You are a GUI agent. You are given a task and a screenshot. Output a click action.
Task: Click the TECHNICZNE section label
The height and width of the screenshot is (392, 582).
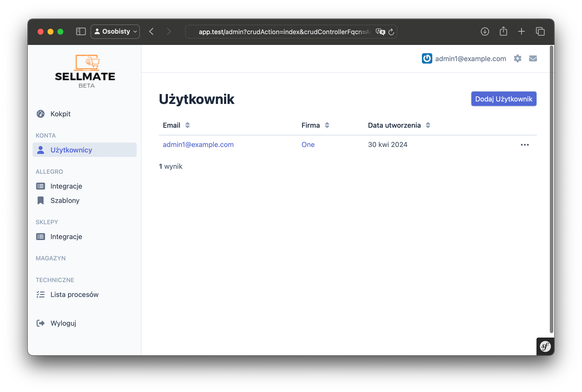pos(55,280)
